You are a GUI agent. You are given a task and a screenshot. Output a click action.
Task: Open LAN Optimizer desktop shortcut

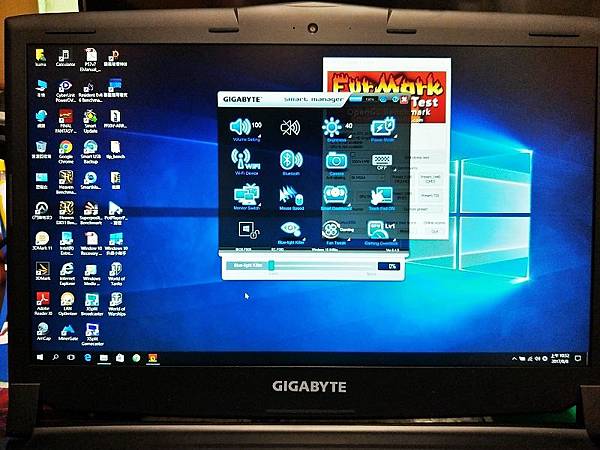point(68,305)
